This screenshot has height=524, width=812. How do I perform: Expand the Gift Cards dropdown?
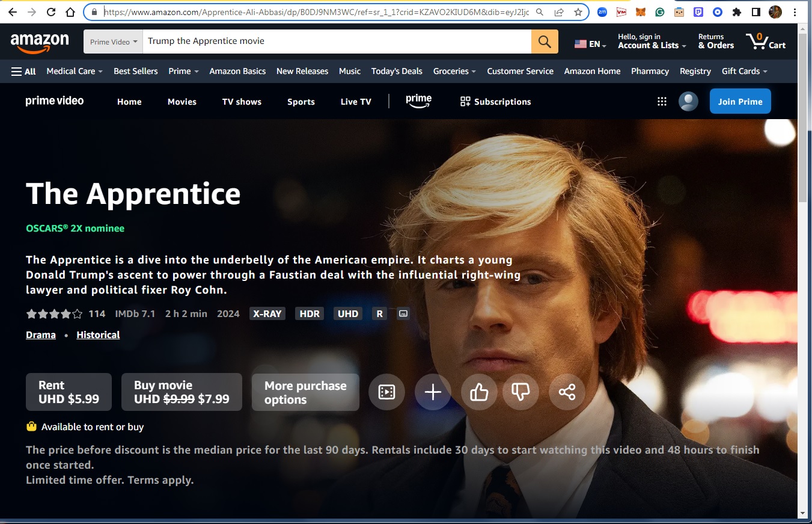pyautogui.click(x=745, y=71)
